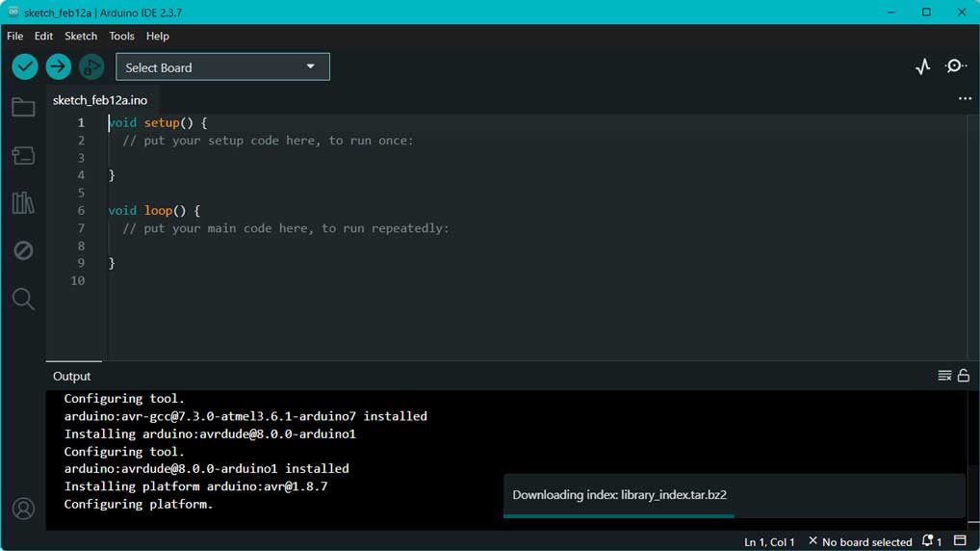Click line number 10 in the gutter
This screenshot has width=980, height=551.
click(x=78, y=281)
